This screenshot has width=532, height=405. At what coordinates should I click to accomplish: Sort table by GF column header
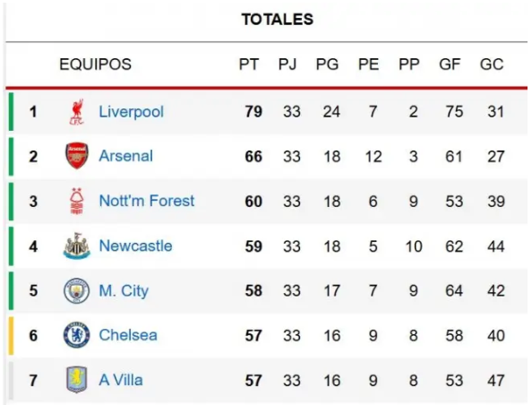(450, 65)
